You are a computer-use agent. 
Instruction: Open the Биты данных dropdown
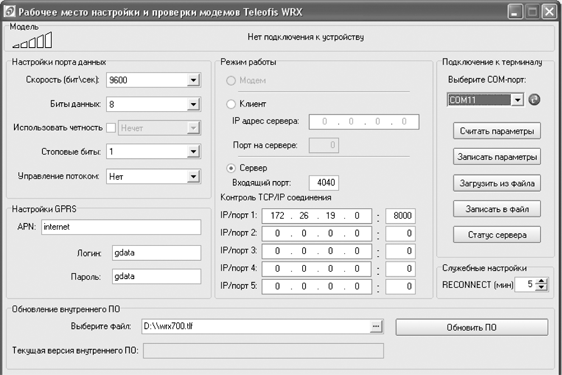coord(193,104)
